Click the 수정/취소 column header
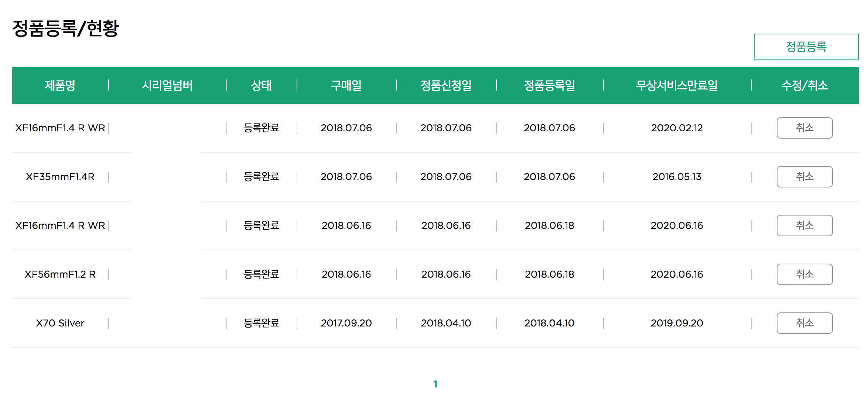 click(804, 85)
